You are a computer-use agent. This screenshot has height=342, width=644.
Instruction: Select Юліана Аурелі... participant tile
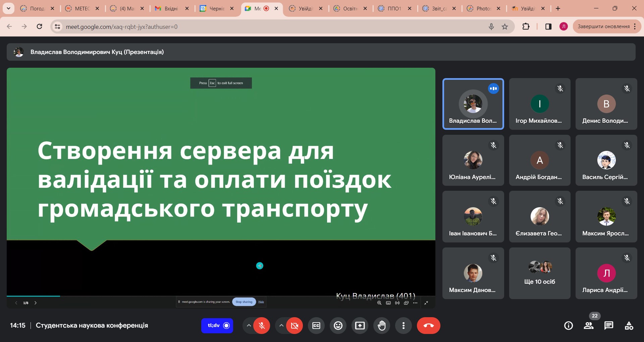473,160
